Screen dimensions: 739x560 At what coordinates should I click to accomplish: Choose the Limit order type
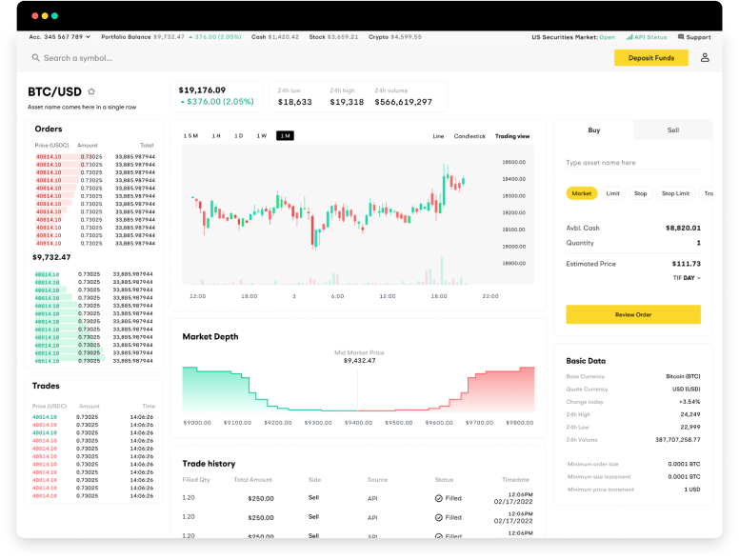612,193
